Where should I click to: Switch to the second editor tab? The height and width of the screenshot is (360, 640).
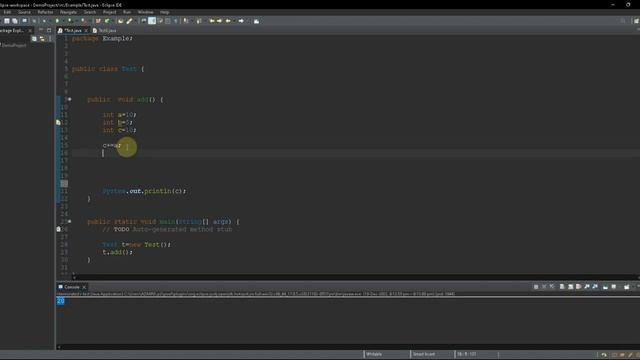104,31
